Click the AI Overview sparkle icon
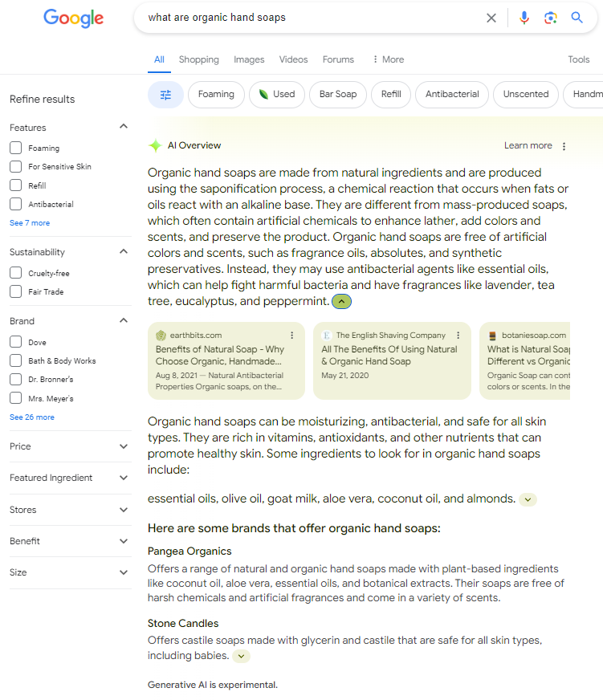The width and height of the screenshot is (603, 700). (x=155, y=145)
